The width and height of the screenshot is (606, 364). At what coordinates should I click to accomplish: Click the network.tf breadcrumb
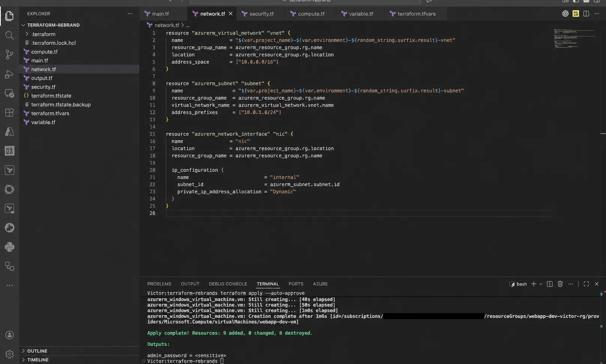[166, 25]
